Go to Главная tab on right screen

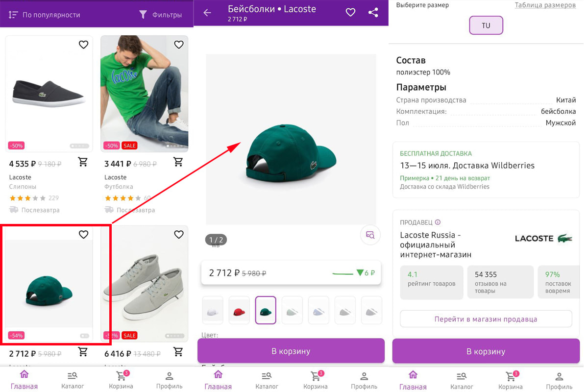pyautogui.click(x=413, y=380)
